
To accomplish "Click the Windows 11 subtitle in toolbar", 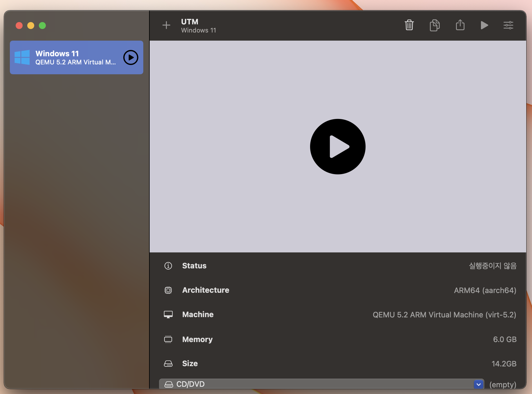I will pyautogui.click(x=199, y=30).
